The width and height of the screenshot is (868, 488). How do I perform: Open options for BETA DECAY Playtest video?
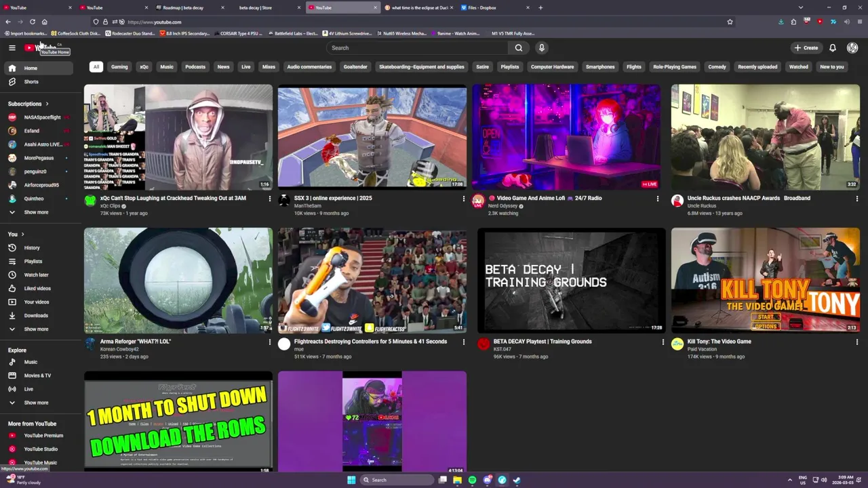coord(663,342)
